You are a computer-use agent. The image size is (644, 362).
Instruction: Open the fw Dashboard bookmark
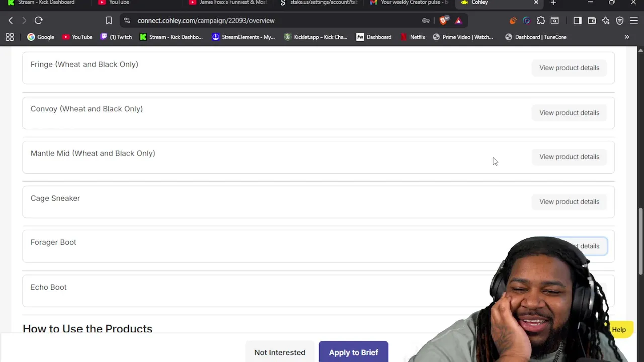374,37
